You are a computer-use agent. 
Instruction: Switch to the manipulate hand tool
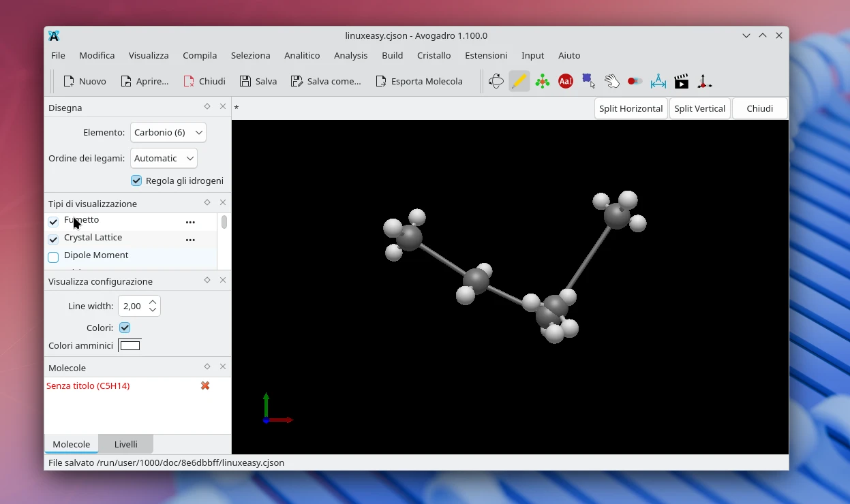tap(612, 81)
